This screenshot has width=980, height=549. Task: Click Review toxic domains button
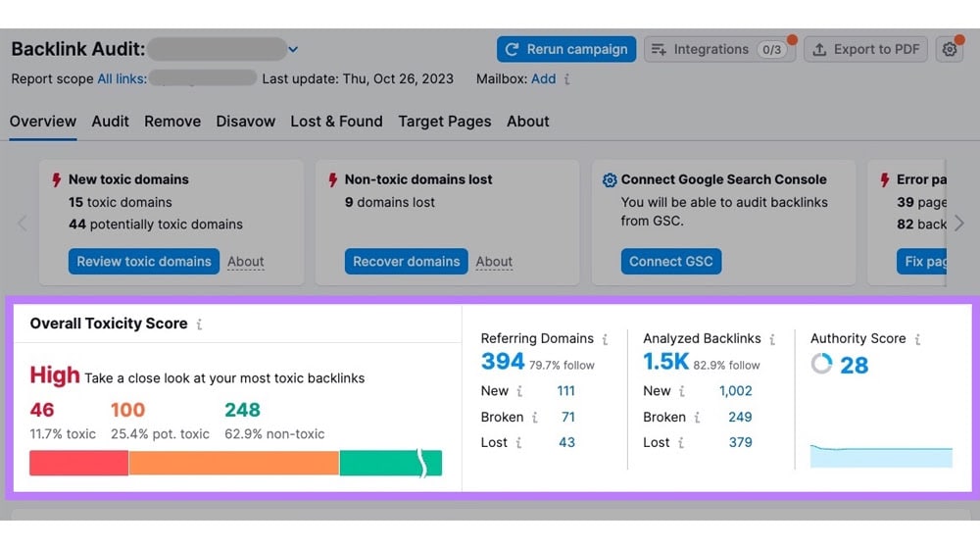pos(144,262)
